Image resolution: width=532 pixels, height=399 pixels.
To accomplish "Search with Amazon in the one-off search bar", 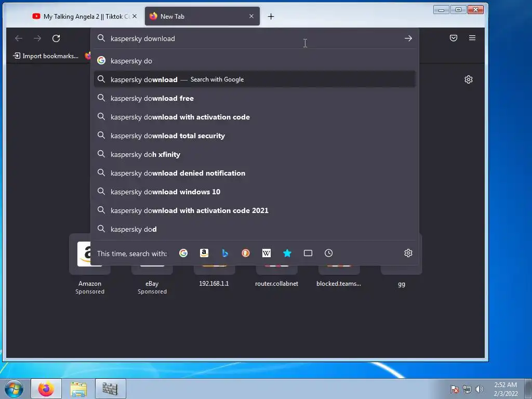I will [x=204, y=253].
